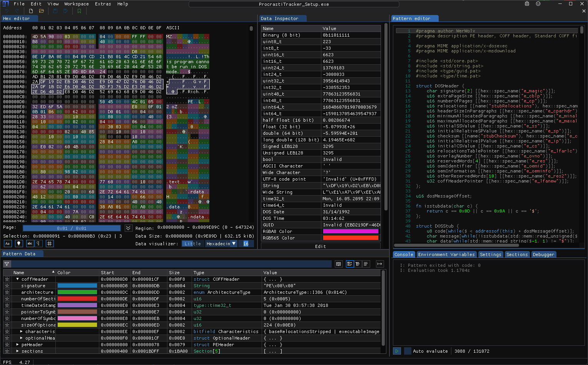Click the green bookmark toolbar icon
Screen dimensions: 588x365
pyautogui.click(x=79, y=11)
